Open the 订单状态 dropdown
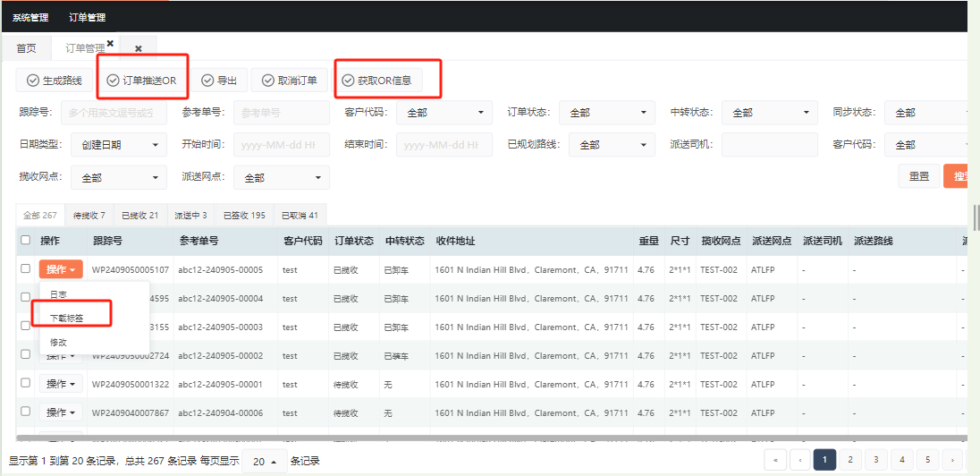980x476 pixels. (x=607, y=113)
